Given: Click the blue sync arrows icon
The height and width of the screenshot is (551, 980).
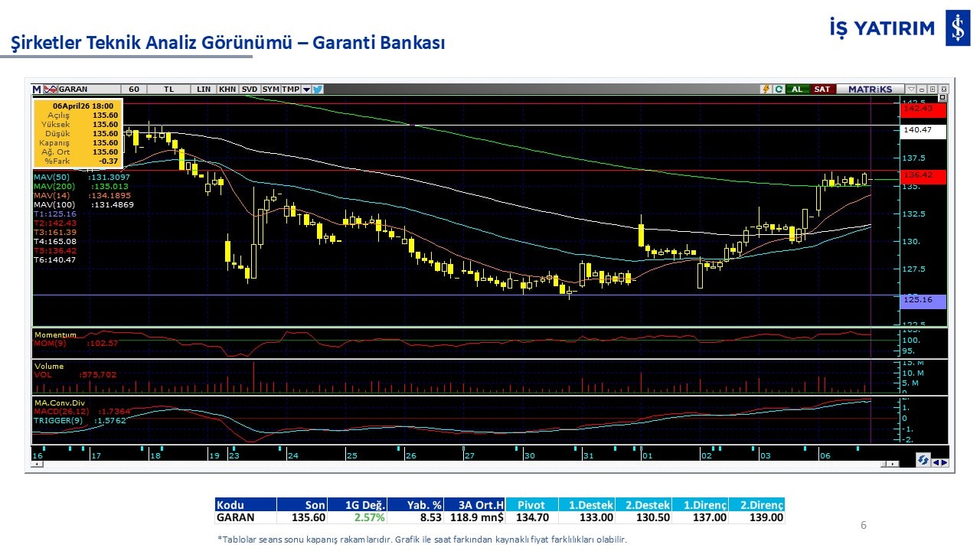Looking at the screenshot, I should (923, 461).
